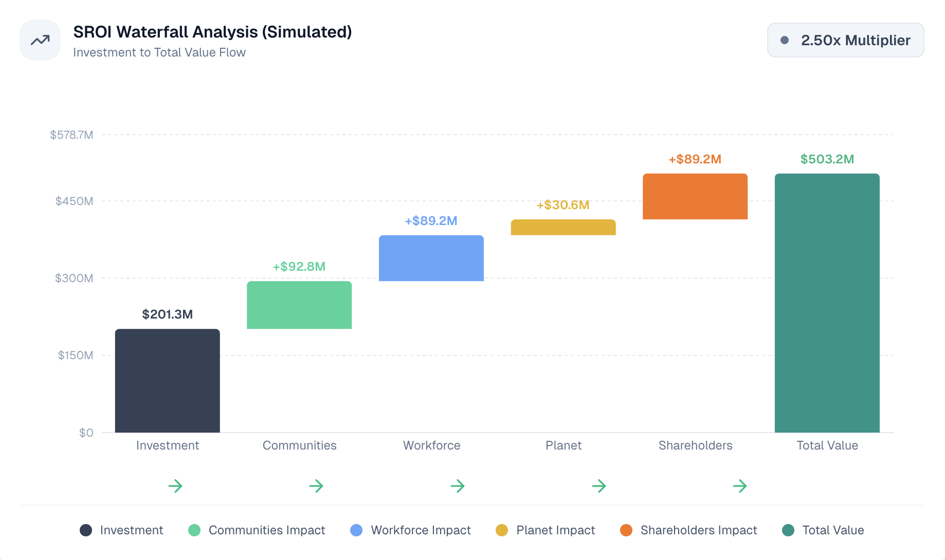This screenshot has width=945, height=560.
Task: Click the 2.50x Multiplier badge
Action: click(845, 40)
